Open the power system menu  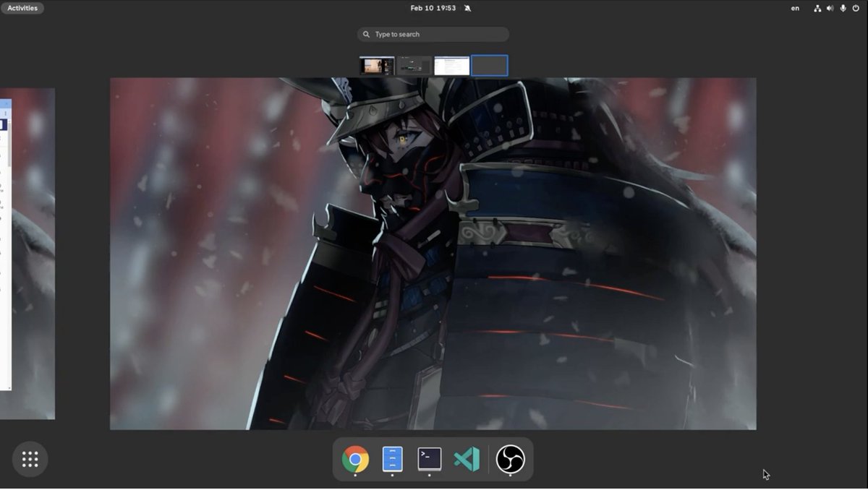[856, 8]
